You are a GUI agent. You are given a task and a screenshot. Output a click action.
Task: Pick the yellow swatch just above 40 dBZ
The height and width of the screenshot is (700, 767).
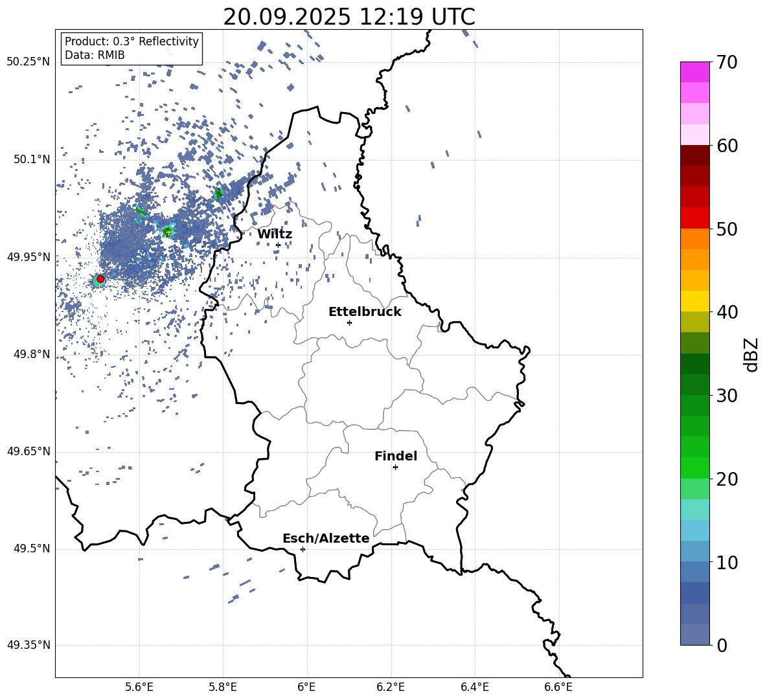694,301
